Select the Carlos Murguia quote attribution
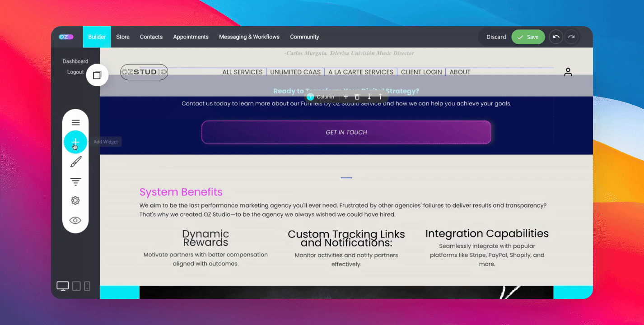 (x=349, y=53)
